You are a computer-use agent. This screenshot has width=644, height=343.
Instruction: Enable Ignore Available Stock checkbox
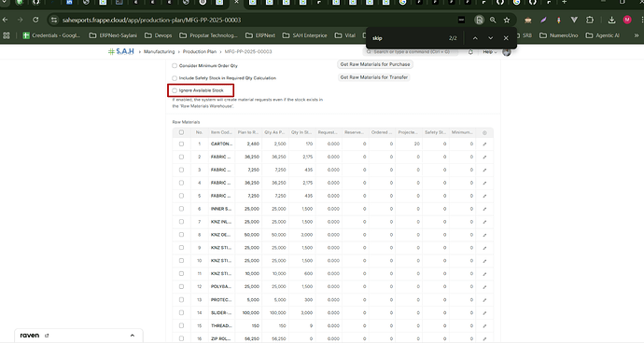175,90
